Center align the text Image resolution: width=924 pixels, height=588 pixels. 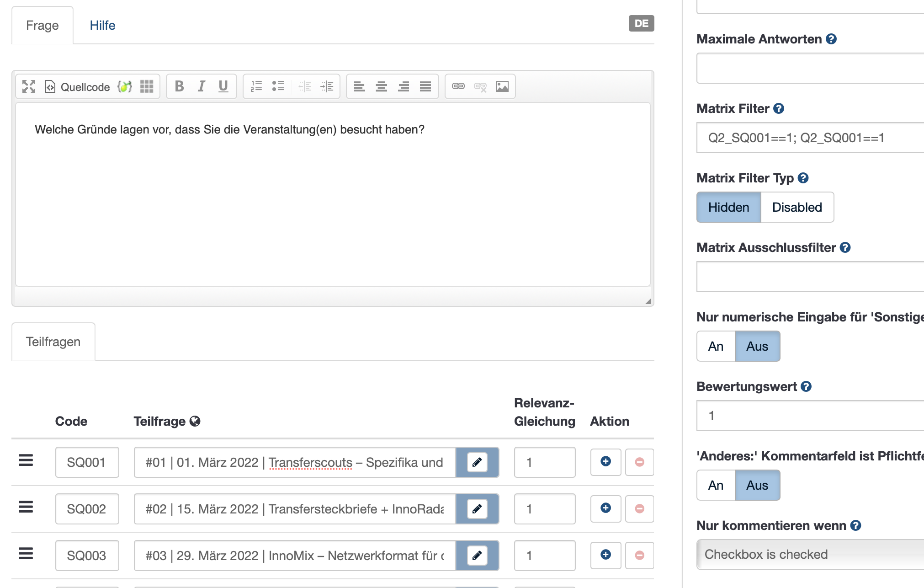(x=381, y=86)
